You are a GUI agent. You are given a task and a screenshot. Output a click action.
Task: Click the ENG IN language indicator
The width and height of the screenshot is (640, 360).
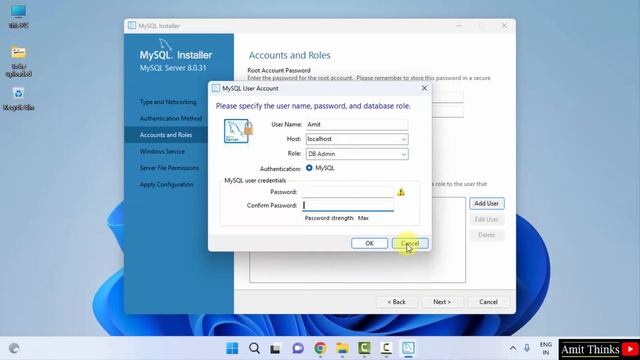tap(546, 349)
